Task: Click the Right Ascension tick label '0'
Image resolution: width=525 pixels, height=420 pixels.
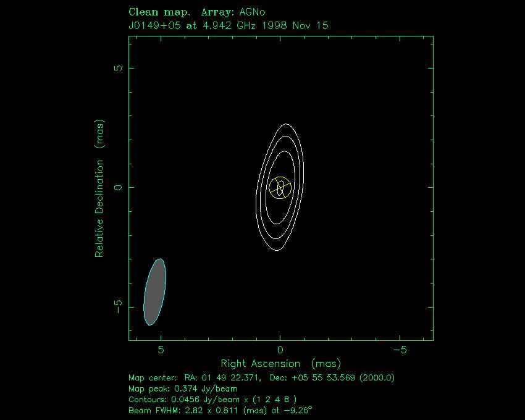Action: pyautogui.click(x=280, y=350)
